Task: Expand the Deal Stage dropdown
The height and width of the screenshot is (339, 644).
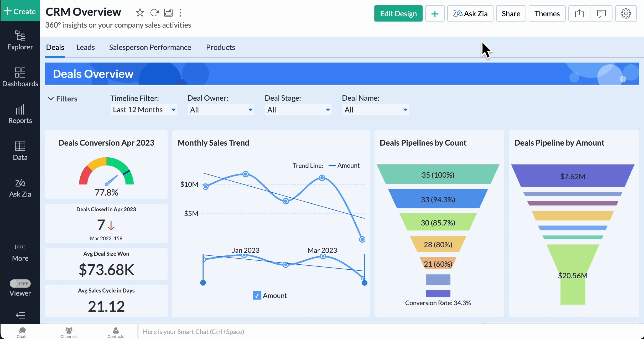Action: point(298,110)
